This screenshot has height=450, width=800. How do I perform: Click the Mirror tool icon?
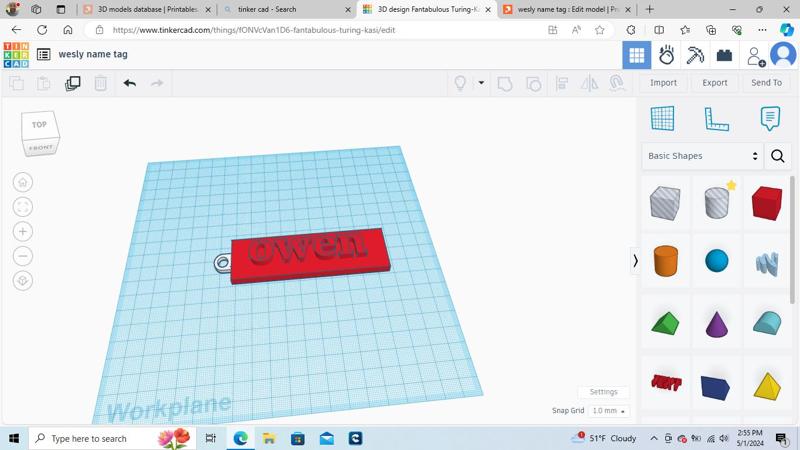coord(589,83)
